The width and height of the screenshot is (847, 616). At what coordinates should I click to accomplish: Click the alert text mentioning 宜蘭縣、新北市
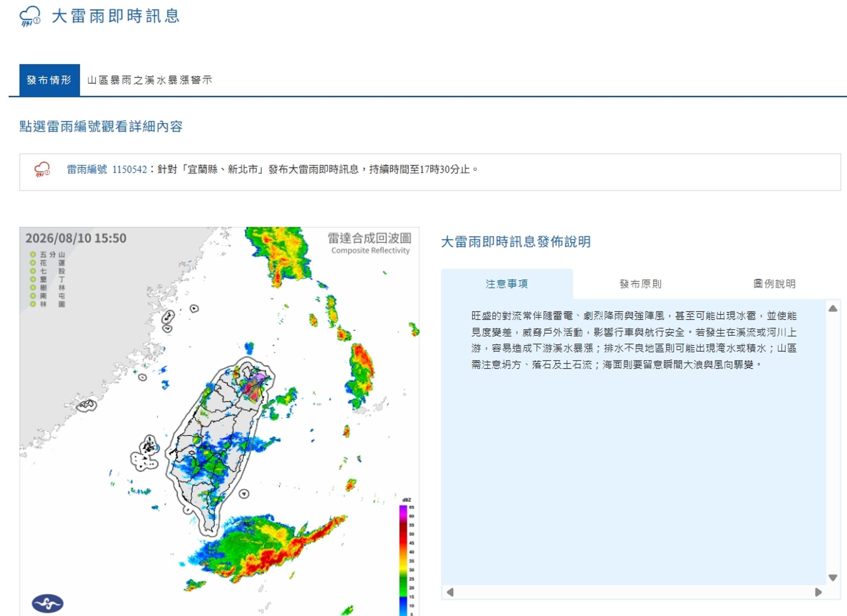coord(318,169)
